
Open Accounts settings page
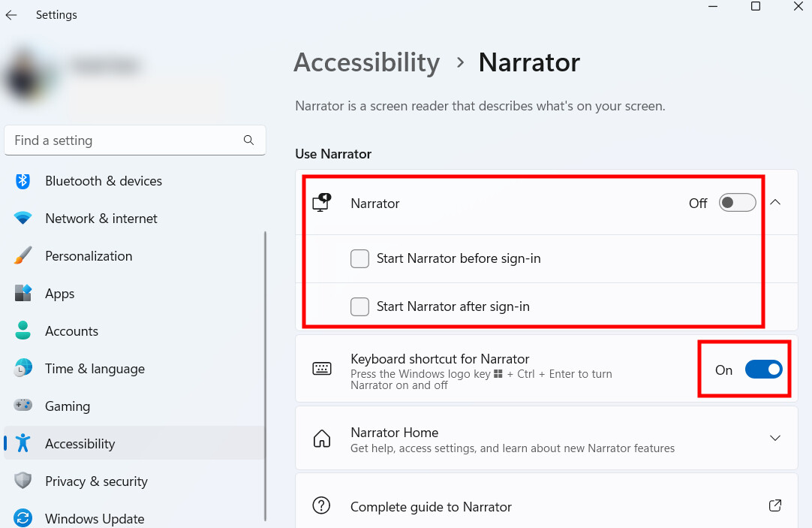[x=134, y=330]
